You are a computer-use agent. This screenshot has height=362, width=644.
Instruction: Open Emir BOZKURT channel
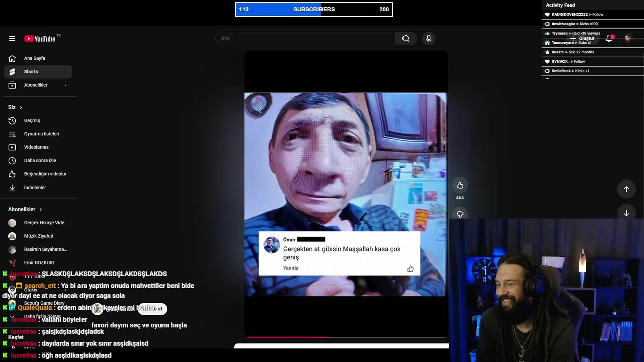tap(38, 263)
